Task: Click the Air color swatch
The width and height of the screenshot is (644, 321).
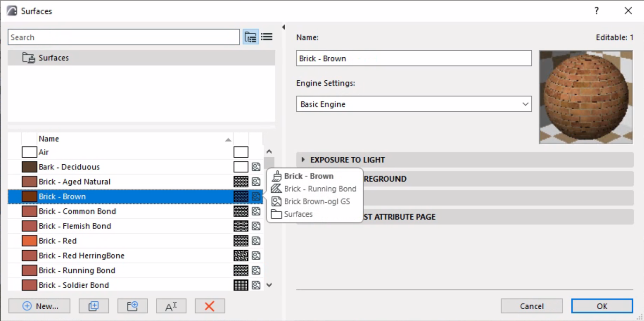Action: [29, 152]
